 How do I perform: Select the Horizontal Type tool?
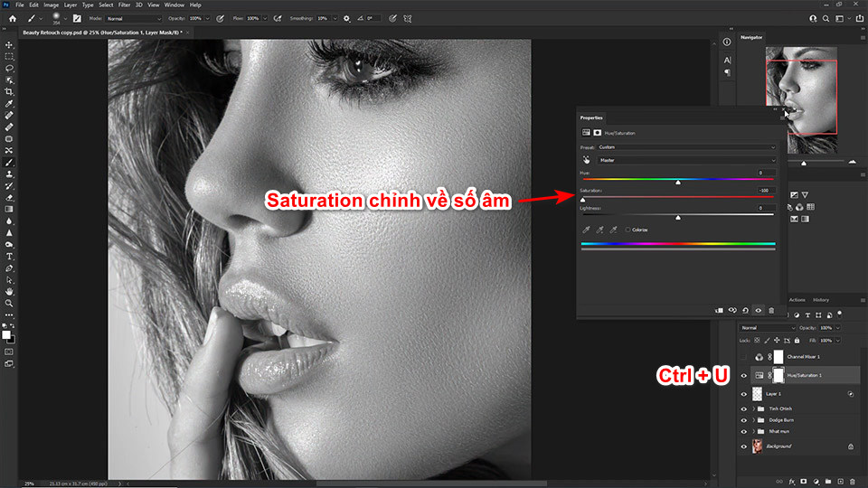pos(9,257)
